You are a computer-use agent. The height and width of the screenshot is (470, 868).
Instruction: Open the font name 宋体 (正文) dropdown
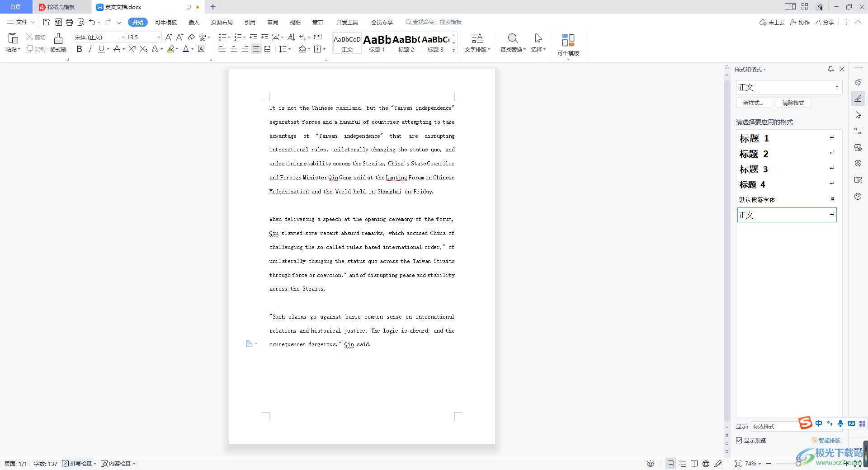(x=123, y=37)
